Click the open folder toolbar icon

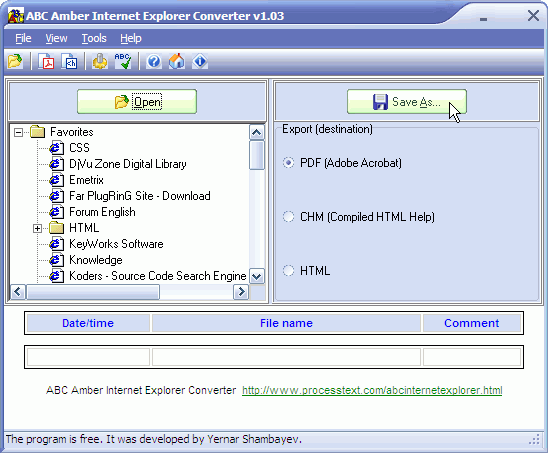click(x=15, y=62)
